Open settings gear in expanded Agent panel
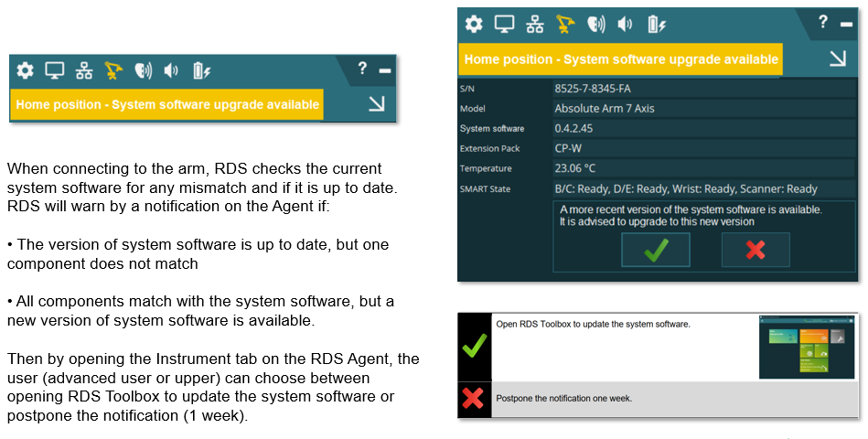Viewport: 868px width, 439px height. 474,24
